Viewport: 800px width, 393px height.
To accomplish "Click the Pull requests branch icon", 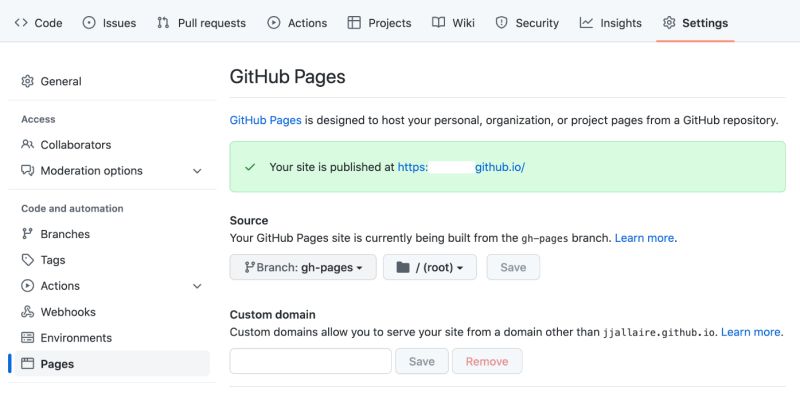I will [x=163, y=23].
